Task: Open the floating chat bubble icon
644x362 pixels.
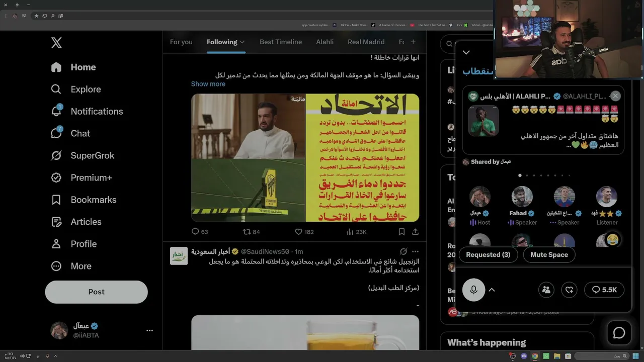Action: click(x=619, y=333)
